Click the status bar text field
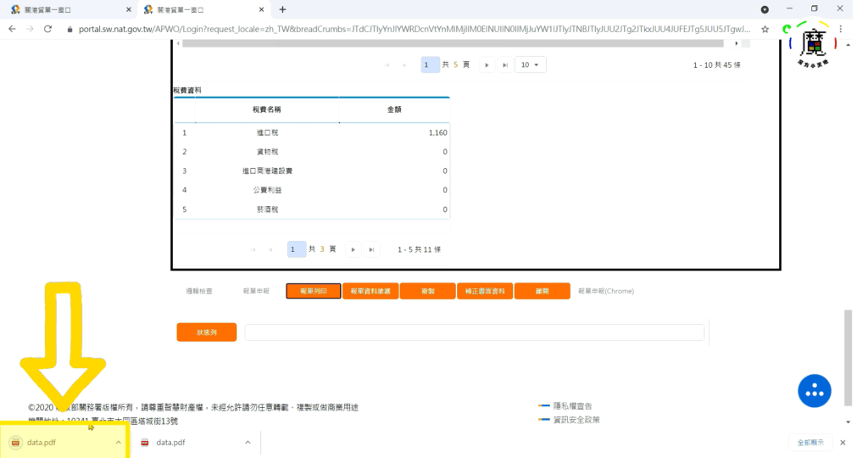This screenshot has height=458, width=868. [475, 332]
